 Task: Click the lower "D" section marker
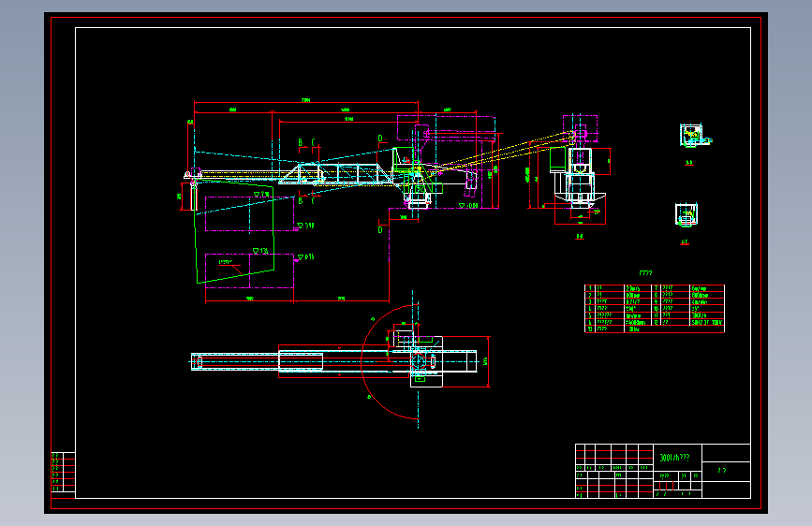click(380, 230)
